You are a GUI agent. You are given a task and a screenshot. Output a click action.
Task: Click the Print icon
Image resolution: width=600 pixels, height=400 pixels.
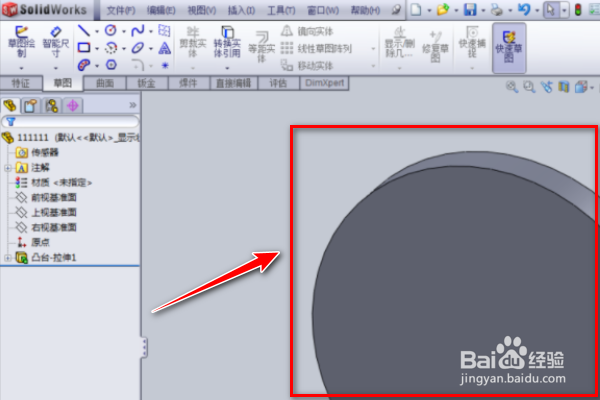tap(497, 10)
